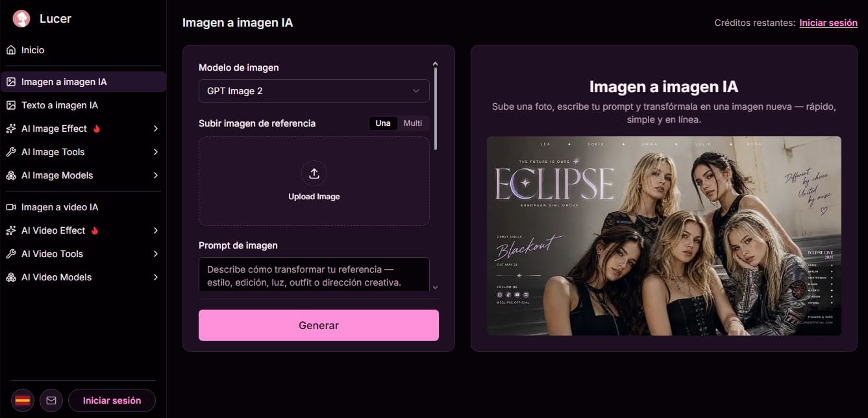Image resolution: width=868 pixels, height=418 pixels.
Task: Open the Spanish flag language selector
Action: click(23, 400)
